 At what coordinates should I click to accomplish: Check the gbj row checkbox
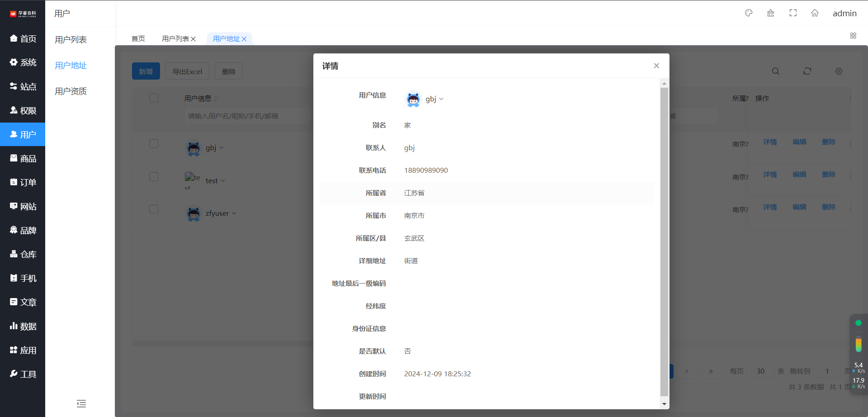point(154,144)
